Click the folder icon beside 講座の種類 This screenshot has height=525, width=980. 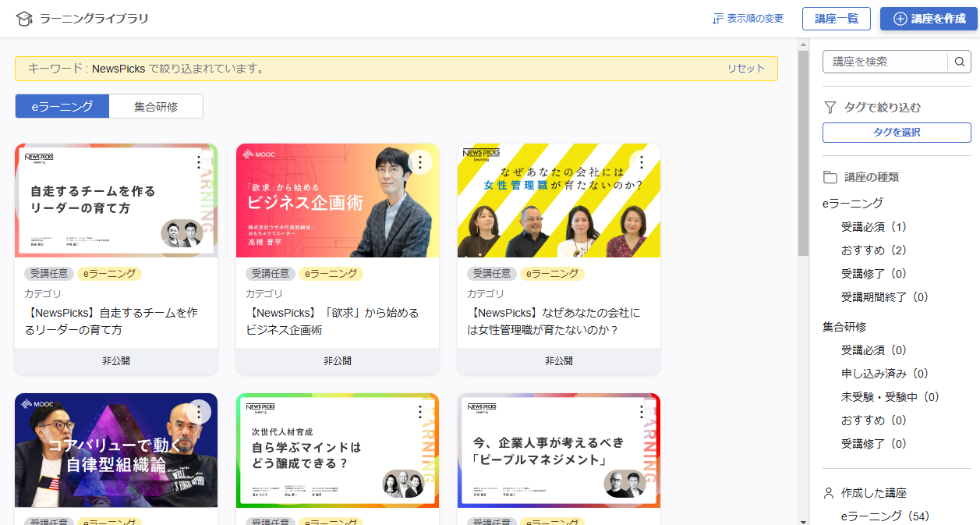coord(830,177)
